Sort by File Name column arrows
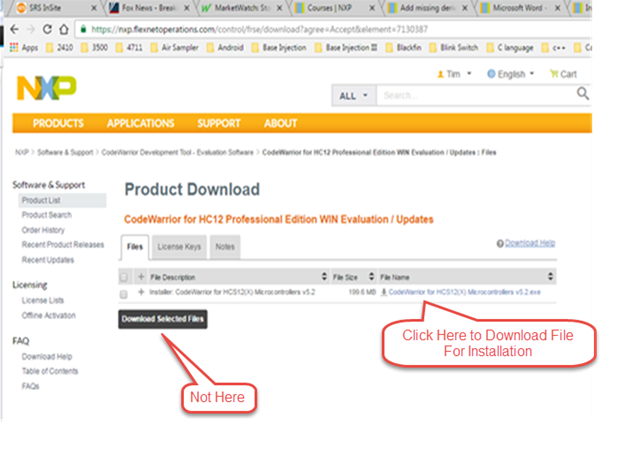The width and height of the screenshot is (624, 456). tap(550, 277)
